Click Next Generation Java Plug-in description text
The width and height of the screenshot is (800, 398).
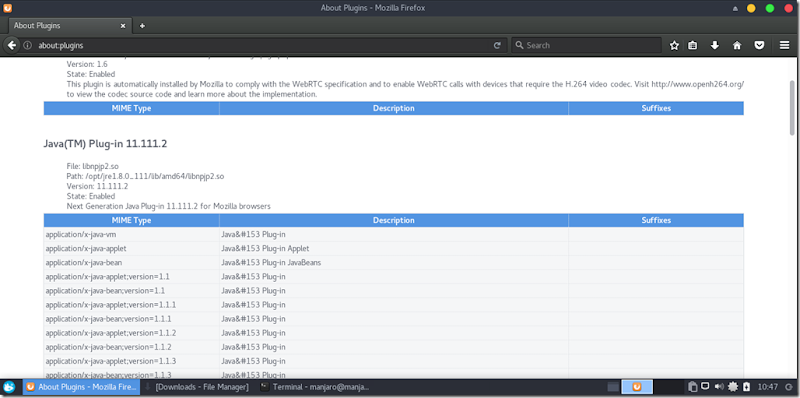[x=168, y=206]
